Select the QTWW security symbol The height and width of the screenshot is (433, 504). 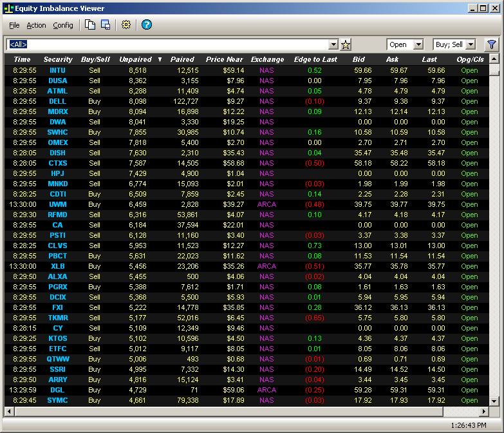pos(58,359)
